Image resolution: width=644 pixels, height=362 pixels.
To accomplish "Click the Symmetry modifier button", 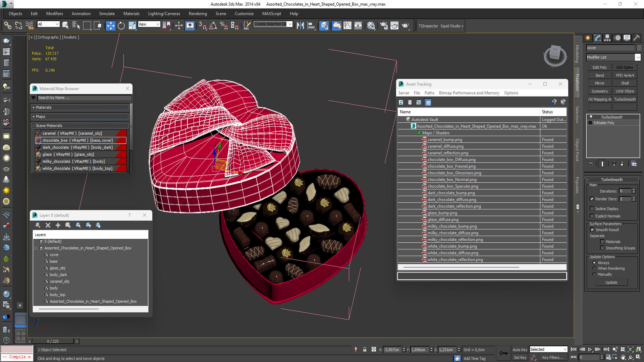I will tap(599, 91).
